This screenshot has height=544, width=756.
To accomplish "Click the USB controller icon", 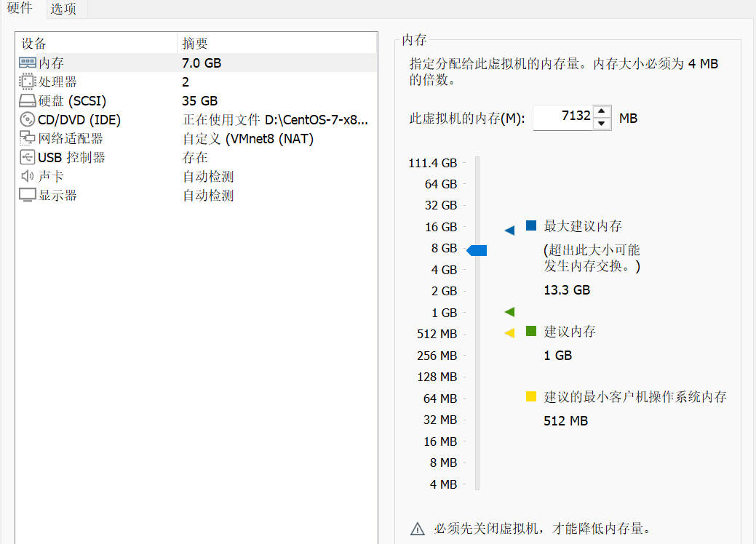I will pos(28,157).
